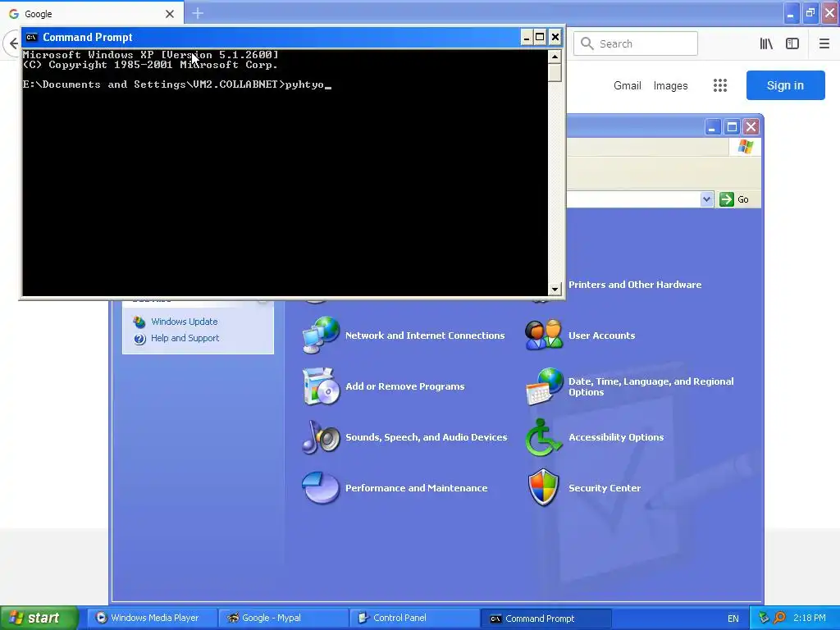
Task: Open the User Accounts icon
Action: click(x=544, y=336)
